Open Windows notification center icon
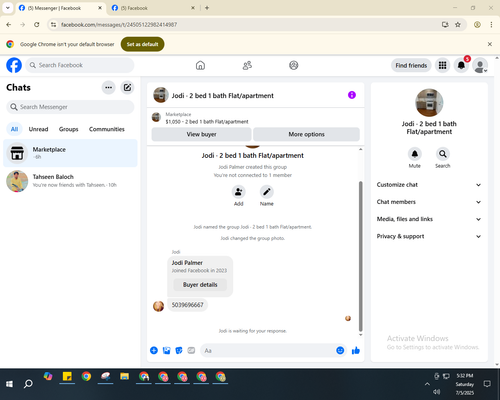The height and width of the screenshot is (400, 500). [487, 384]
